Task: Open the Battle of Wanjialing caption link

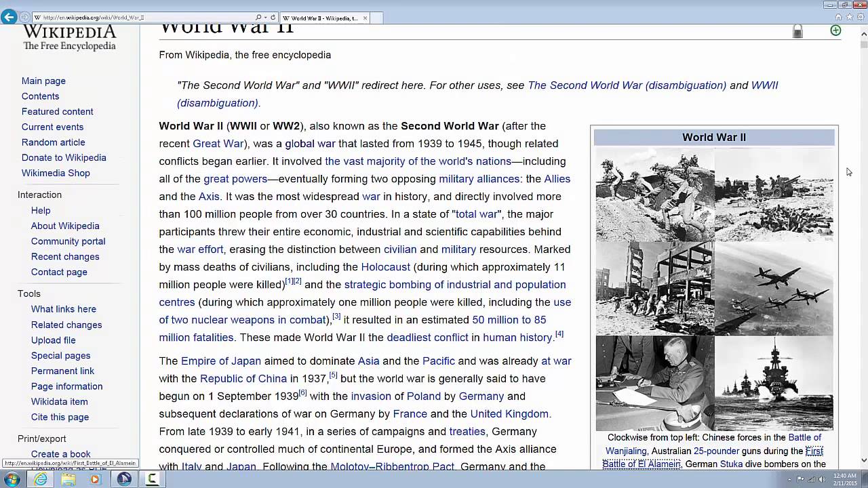Action: [713, 445]
